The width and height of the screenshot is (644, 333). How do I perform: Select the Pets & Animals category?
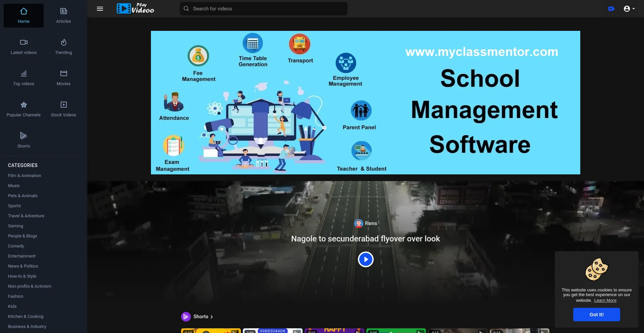click(23, 196)
